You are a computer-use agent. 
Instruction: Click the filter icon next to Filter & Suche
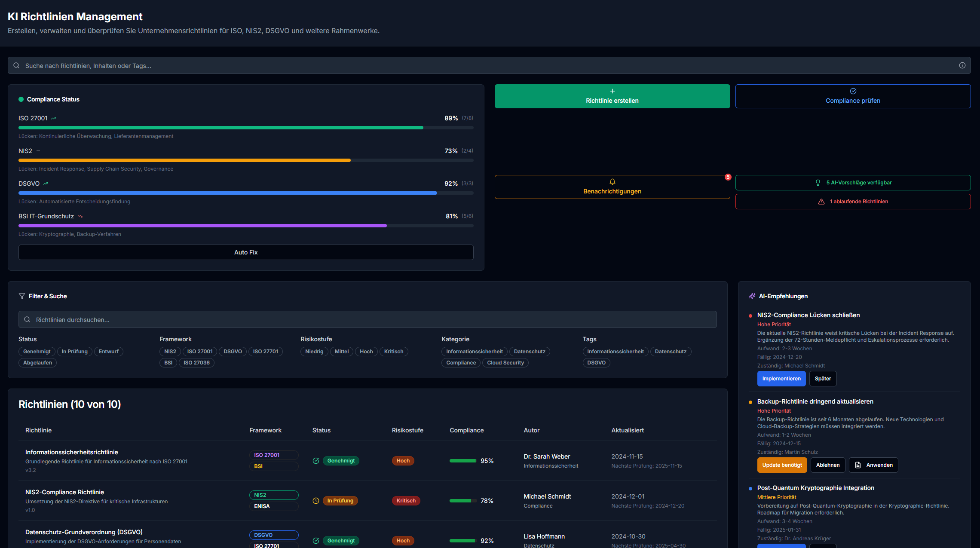coord(21,296)
